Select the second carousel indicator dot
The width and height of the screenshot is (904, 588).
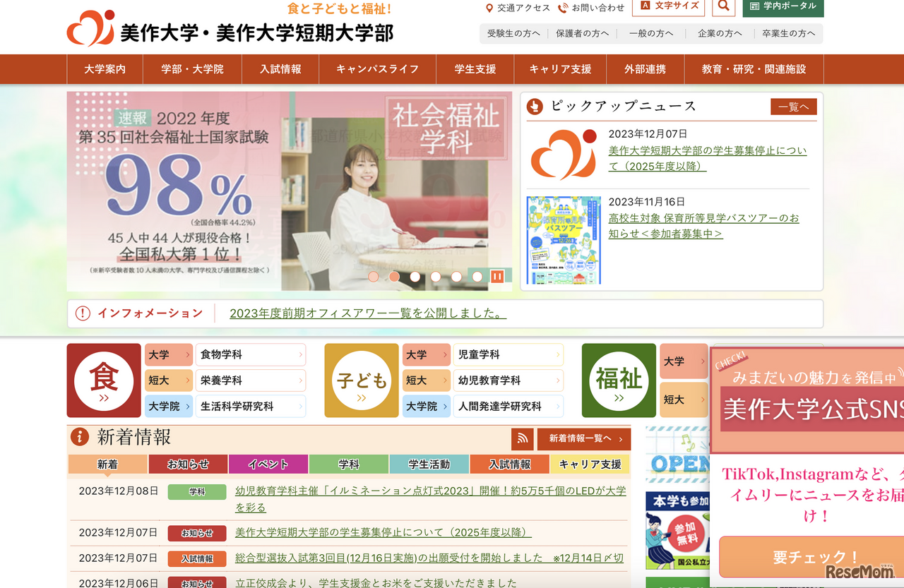[x=394, y=277]
